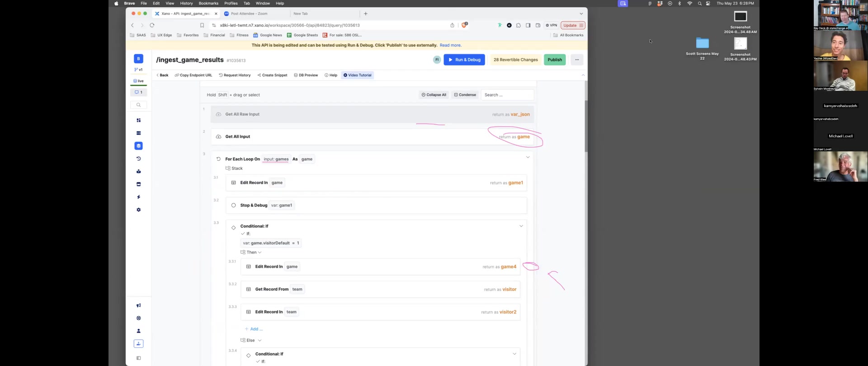Toggle the Condense view of the function stack

pos(465,95)
